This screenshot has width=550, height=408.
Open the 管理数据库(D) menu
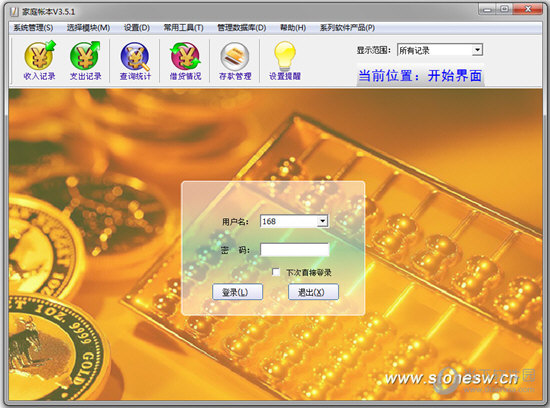(x=242, y=28)
